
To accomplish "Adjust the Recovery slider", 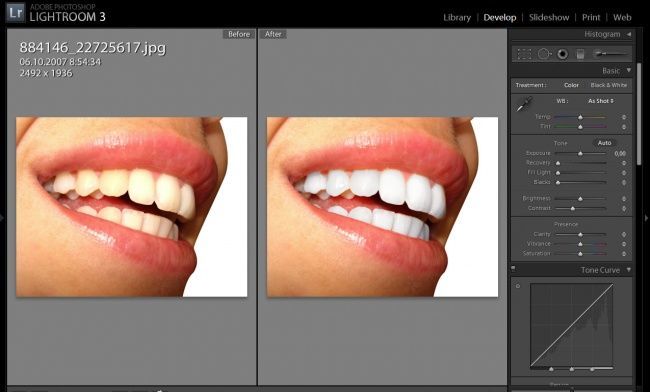I will pos(580,163).
